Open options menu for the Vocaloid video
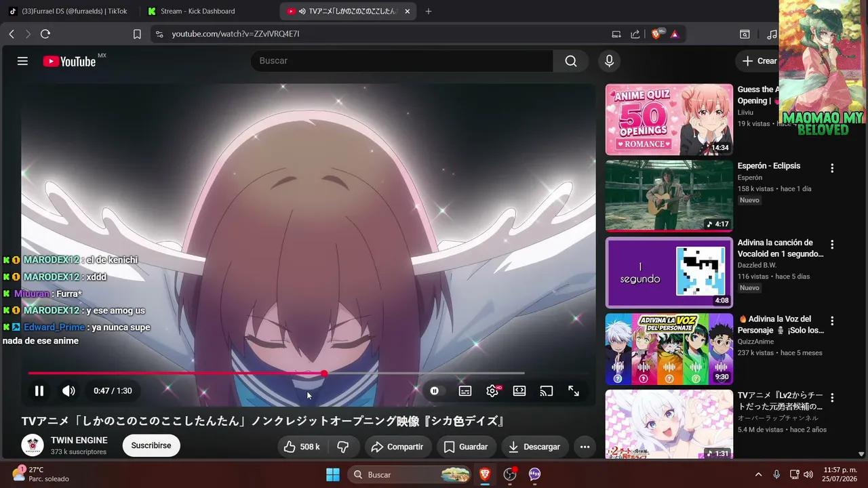 click(x=832, y=245)
